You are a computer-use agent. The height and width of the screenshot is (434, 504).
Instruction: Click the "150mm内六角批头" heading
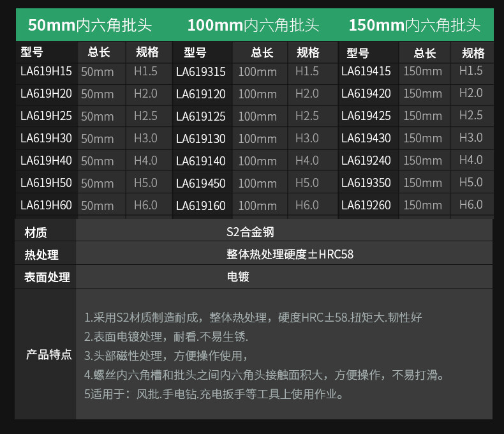[415, 25]
